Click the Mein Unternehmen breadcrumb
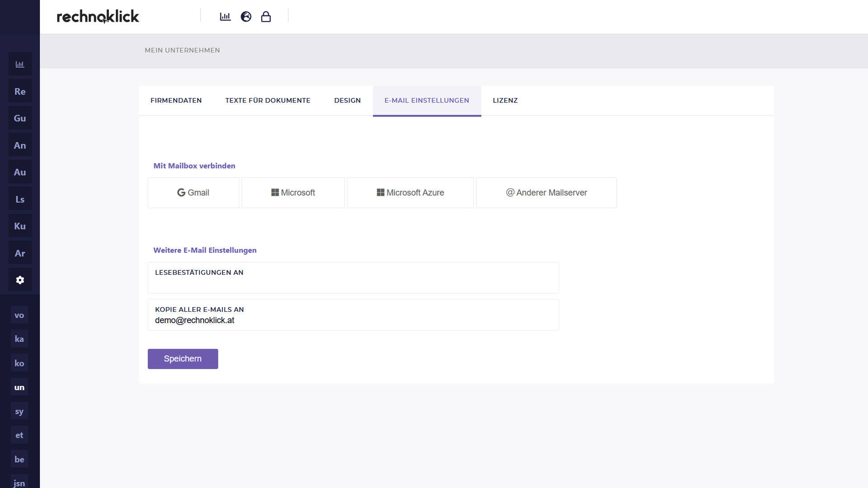The image size is (868, 488). [182, 50]
